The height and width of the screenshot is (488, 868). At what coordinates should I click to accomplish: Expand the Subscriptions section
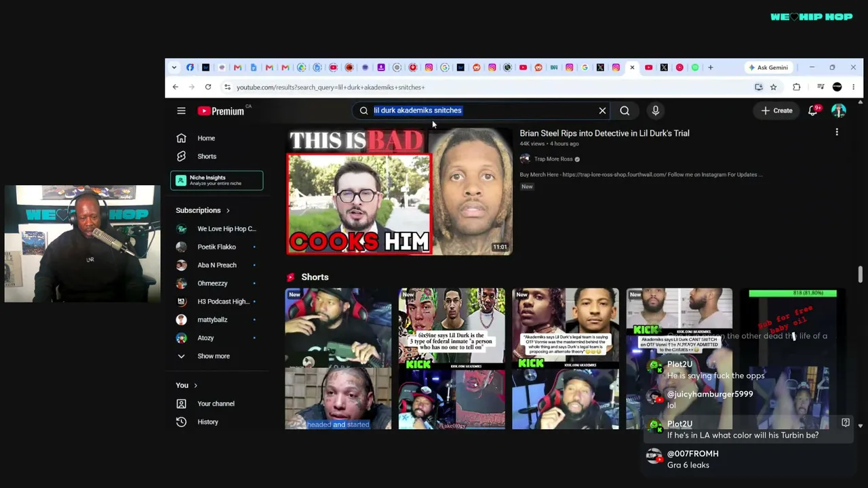pos(203,210)
